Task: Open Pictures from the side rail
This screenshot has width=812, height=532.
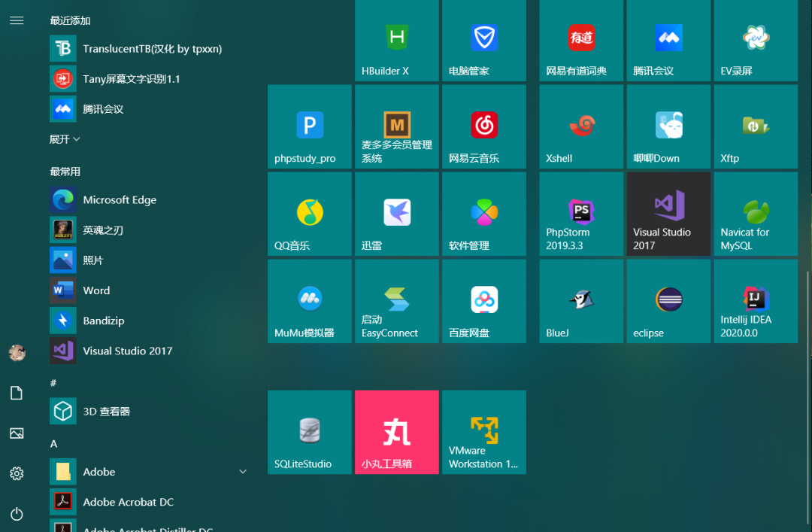Action: [17, 433]
